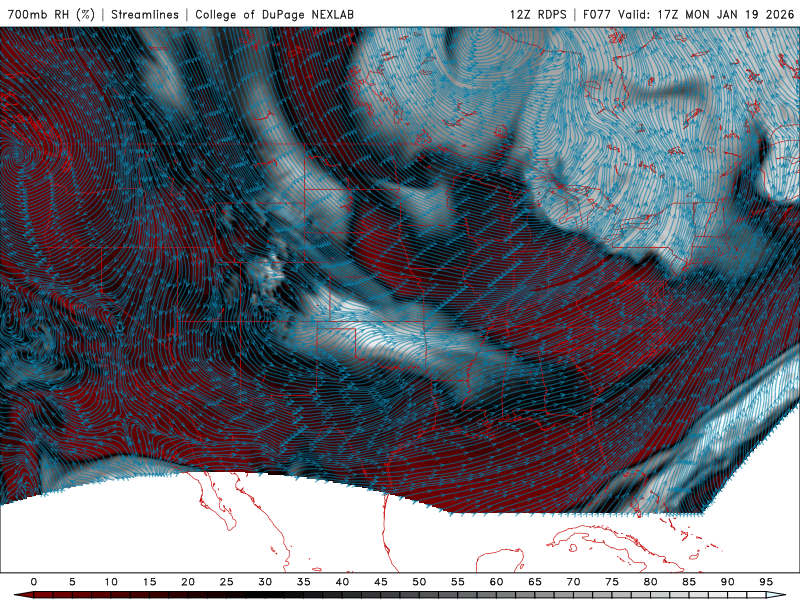Click the "30" colorbar scale label
Screen dimensions: 800x600
pyautogui.click(x=265, y=582)
